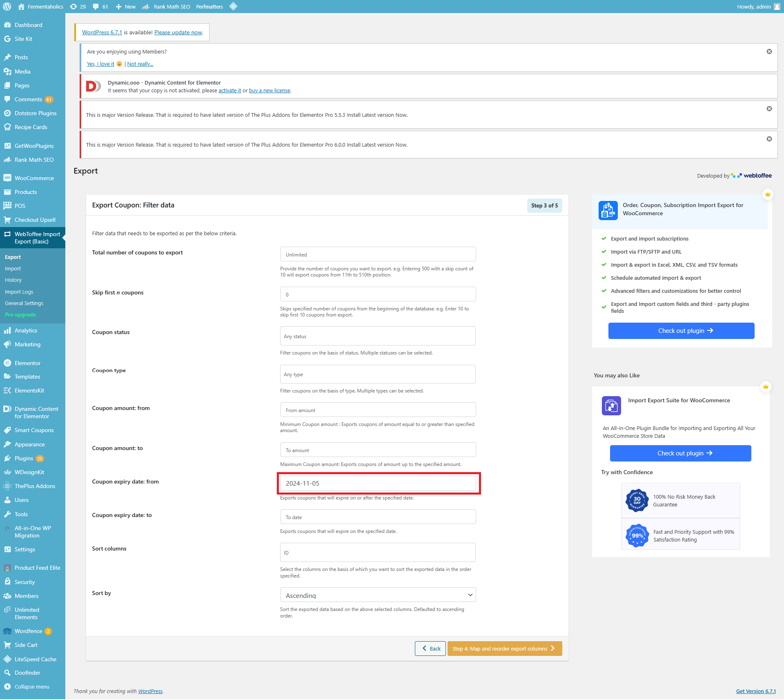This screenshot has height=700, width=784.
Task: Open the updates icon showing 29
Action: pyautogui.click(x=78, y=7)
